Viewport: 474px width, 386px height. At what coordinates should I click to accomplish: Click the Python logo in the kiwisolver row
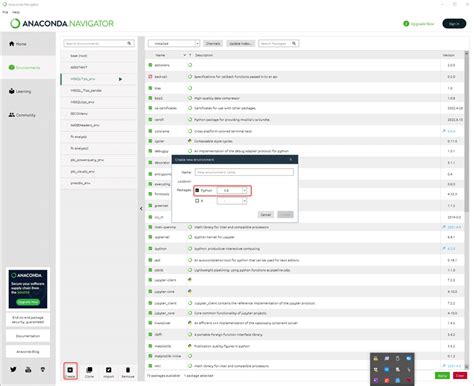pos(190,323)
